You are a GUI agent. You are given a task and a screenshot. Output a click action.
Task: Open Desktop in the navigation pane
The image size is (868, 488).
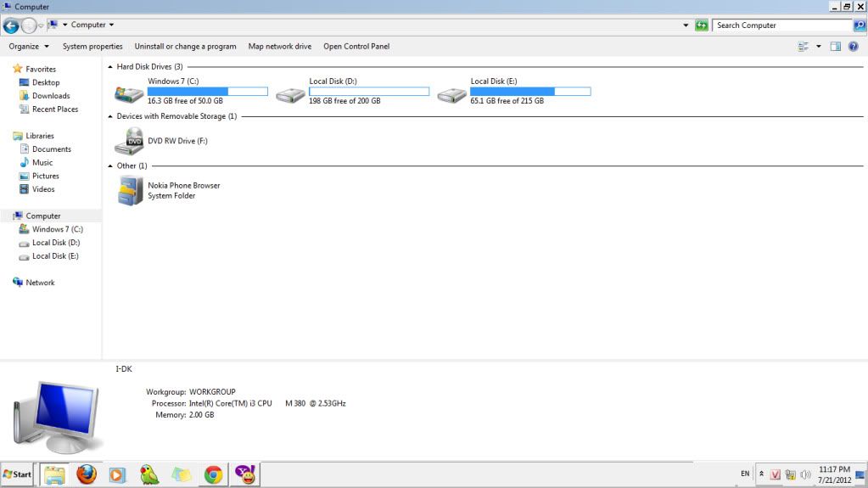(x=45, y=82)
